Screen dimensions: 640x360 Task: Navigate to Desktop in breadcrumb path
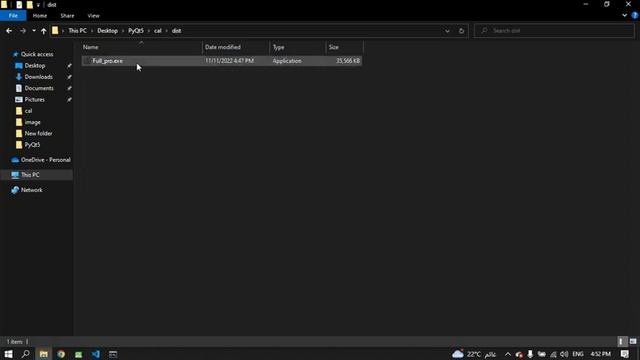pos(107,31)
